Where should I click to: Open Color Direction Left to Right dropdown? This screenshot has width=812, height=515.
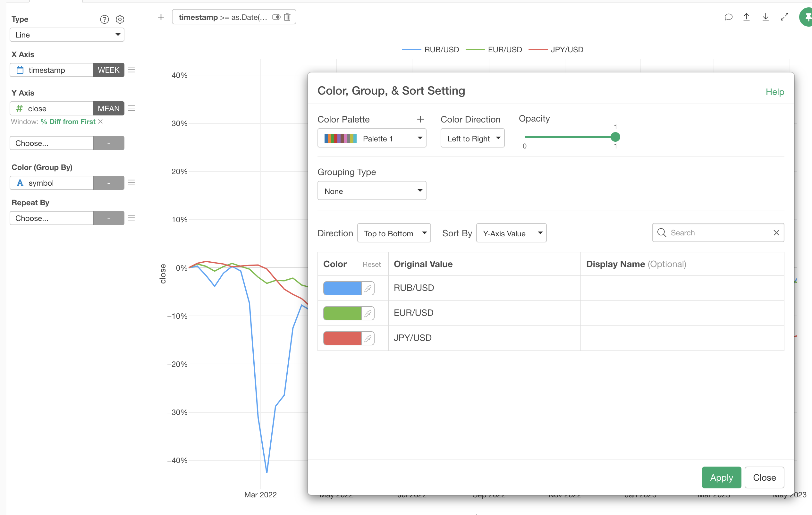point(472,138)
